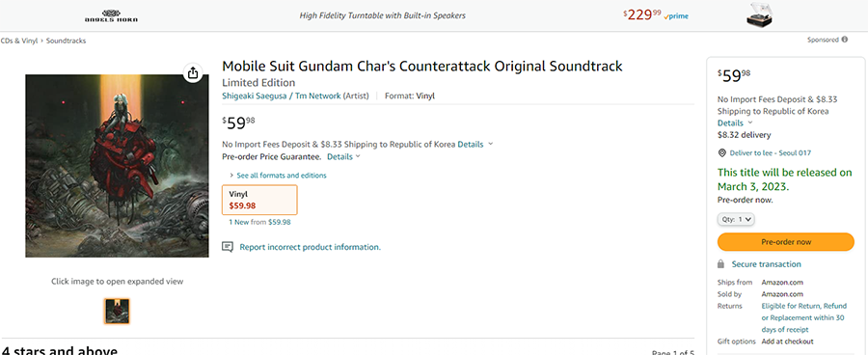This screenshot has height=355, width=868.
Task: Open the CDs & Vinyl breadcrumb
Action: pos(19,41)
